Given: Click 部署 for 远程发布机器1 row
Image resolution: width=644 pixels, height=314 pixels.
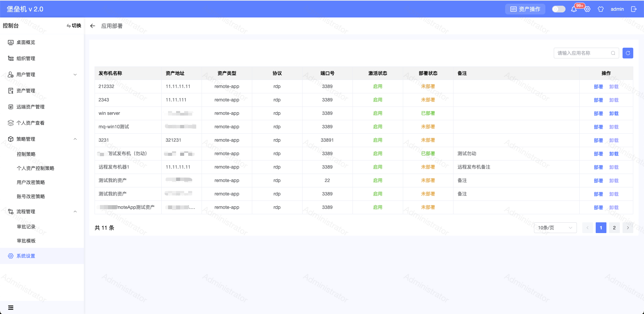Looking at the screenshot, I should coord(598,167).
